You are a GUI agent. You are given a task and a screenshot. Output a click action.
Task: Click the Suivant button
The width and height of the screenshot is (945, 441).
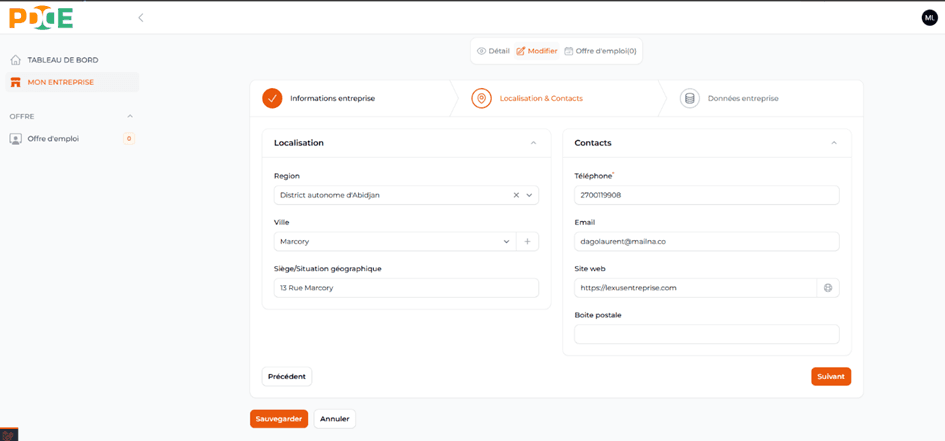coord(831,377)
